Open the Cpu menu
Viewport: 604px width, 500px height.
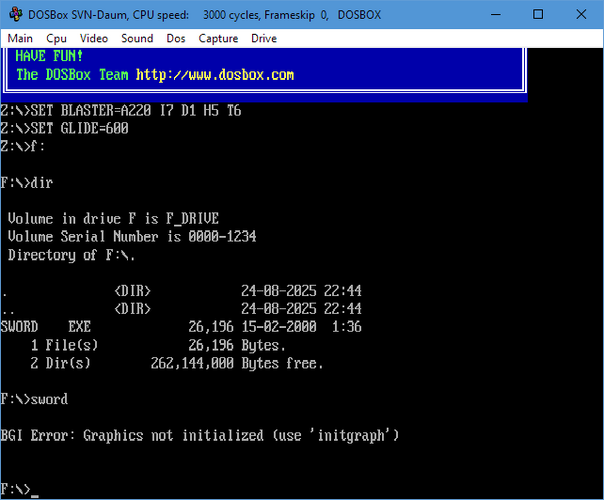tap(56, 39)
